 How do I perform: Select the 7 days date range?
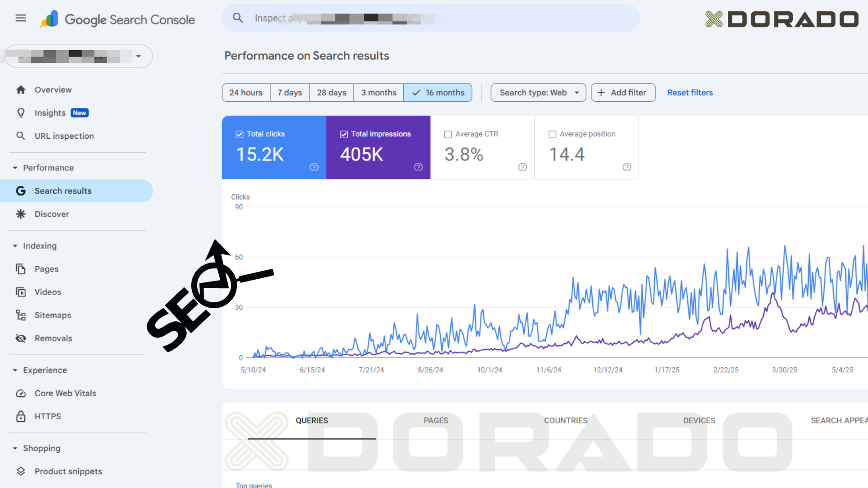pos(290,93)
